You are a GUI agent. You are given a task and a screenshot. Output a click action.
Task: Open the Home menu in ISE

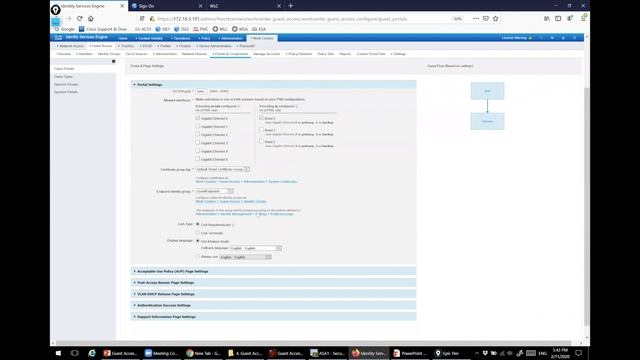coord(122,38)
